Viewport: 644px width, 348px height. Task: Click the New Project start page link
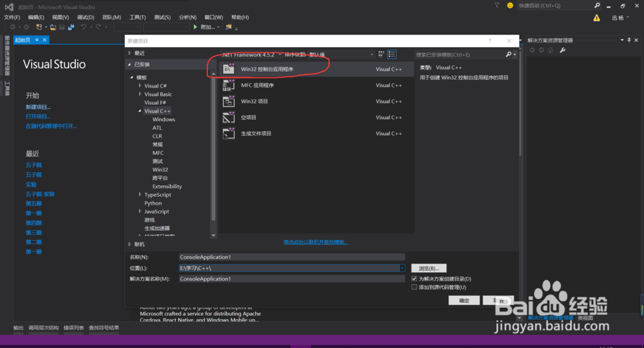(38, 107)
